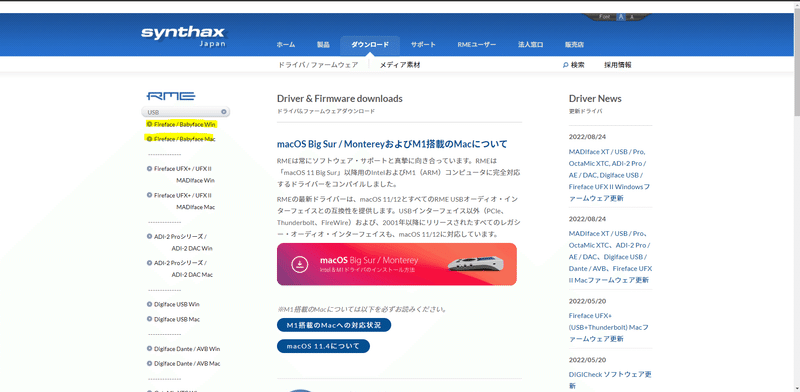This screenshot has height=392, width=800.
Task: Click the Driver News heading
Action: [x=595, y=99]
